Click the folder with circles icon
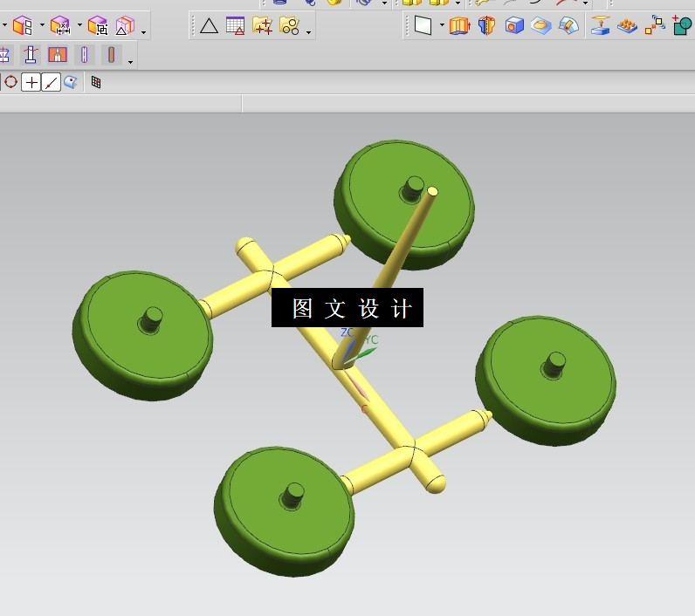695x616 pixels. [289, 25]
